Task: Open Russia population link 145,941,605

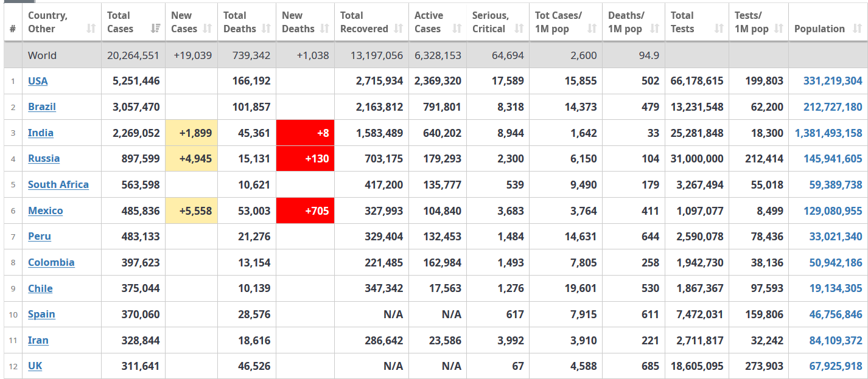Action: [x=833, y=158]
